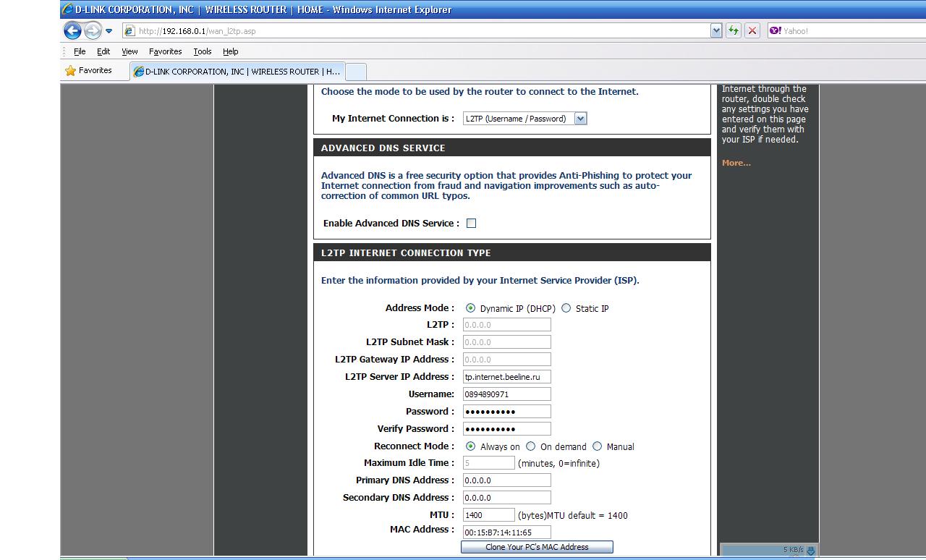The image size is (926, 560).
Task: Click the Primary DNS Address field
Action: click(506, 480)
